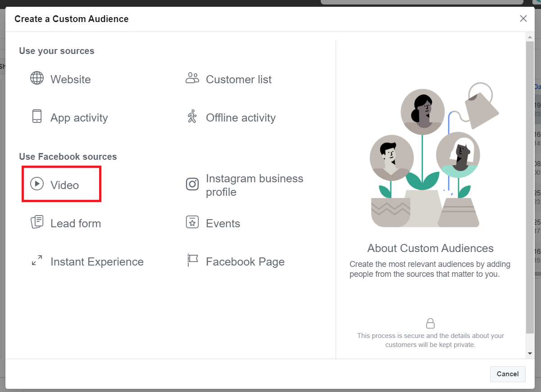This screenshot has height=392, width=541.
Task: Click the Lead form document icon
Action: pos(37,222)
